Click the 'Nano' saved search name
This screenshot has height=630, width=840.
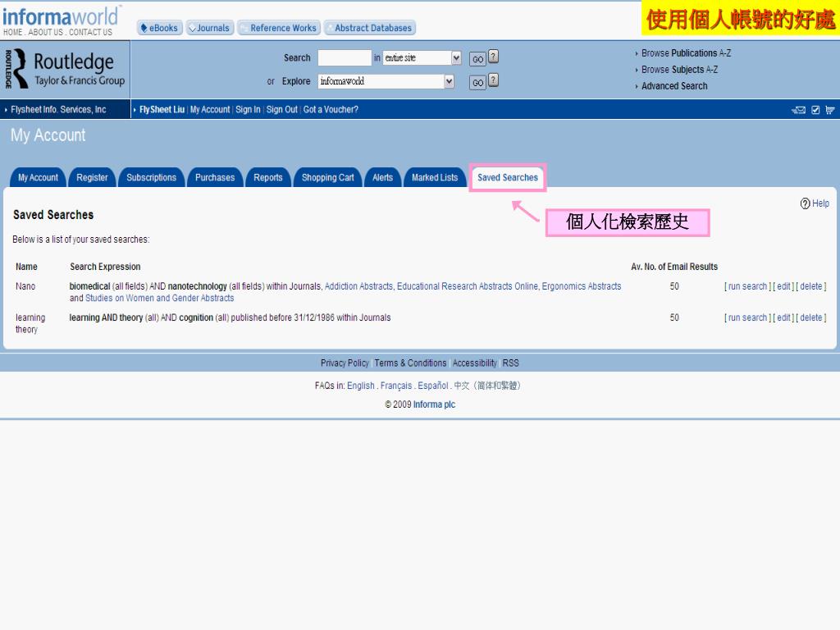[25, 286]
